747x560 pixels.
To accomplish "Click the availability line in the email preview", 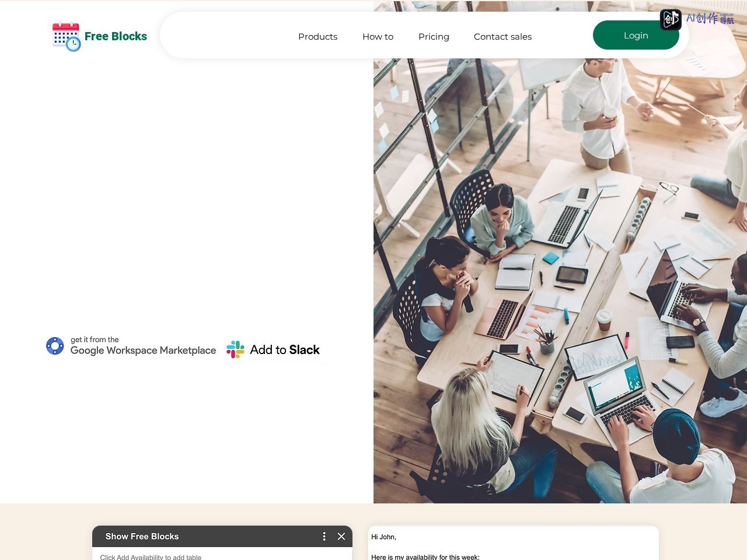I will (425, 557).
